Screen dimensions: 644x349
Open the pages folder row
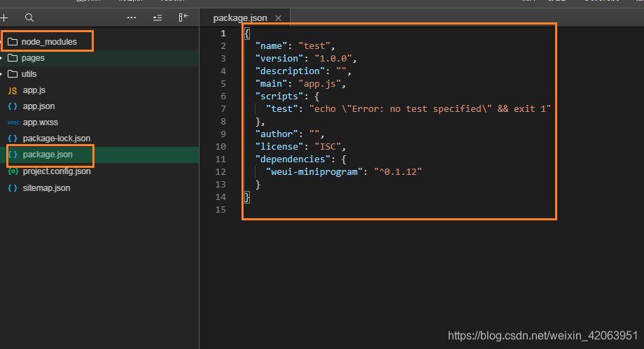[99, 58]
